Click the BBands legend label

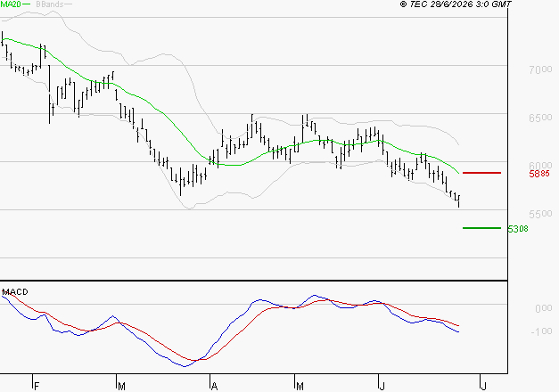coord(50,4)
